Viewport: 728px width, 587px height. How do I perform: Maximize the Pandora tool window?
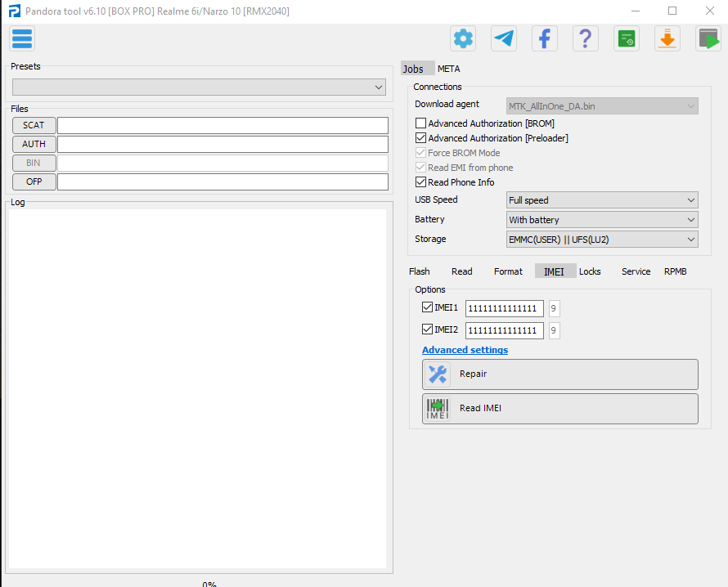672,11
